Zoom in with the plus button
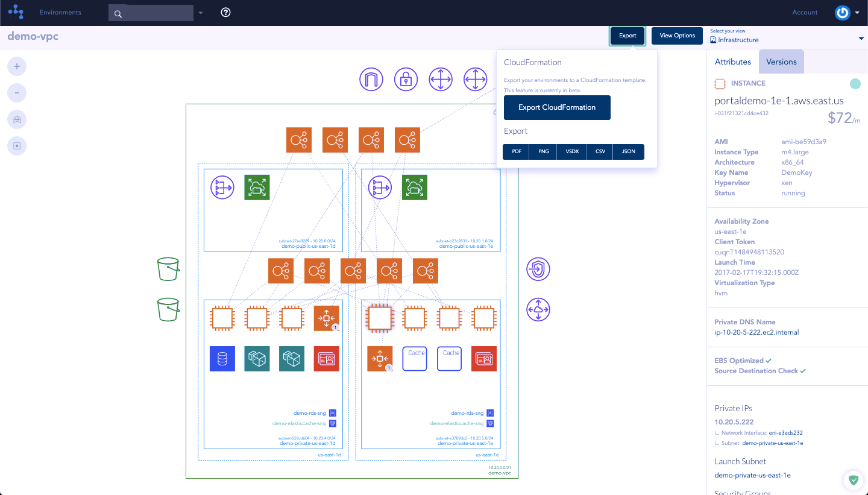This screenshot has height=495, width=868. coord(17,66)
